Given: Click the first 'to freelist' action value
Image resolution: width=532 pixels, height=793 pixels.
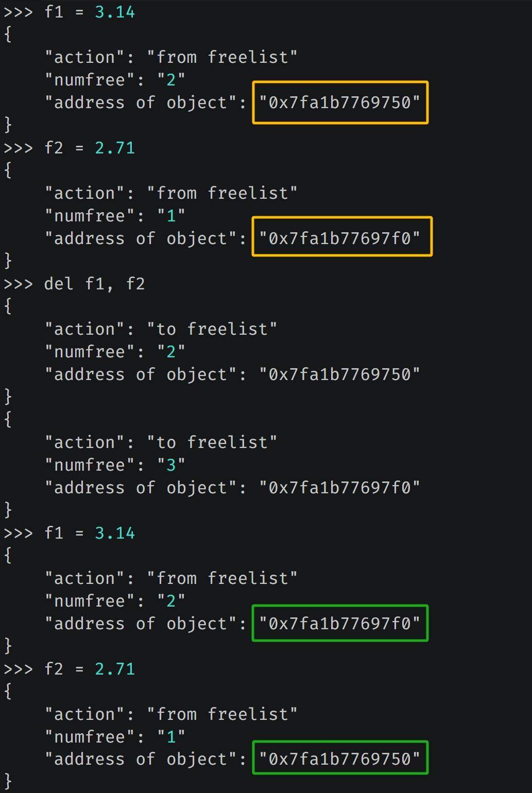Looking at the screenshot, I should (212, 329).
